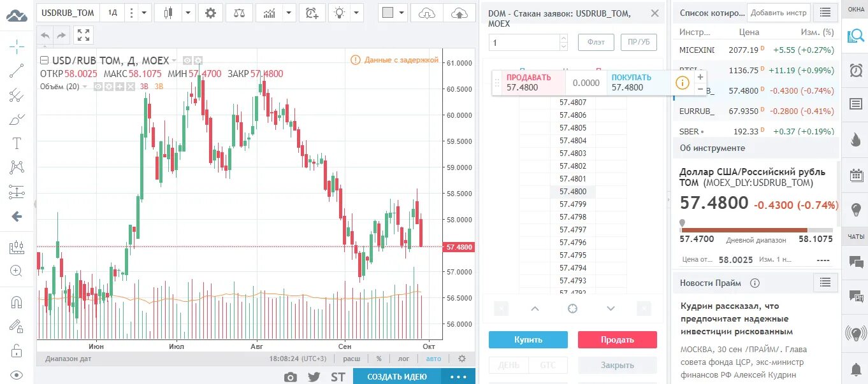Redo the chart action
Image resolution: width=868 pixels, height=384 pixels.
(61, 36)
